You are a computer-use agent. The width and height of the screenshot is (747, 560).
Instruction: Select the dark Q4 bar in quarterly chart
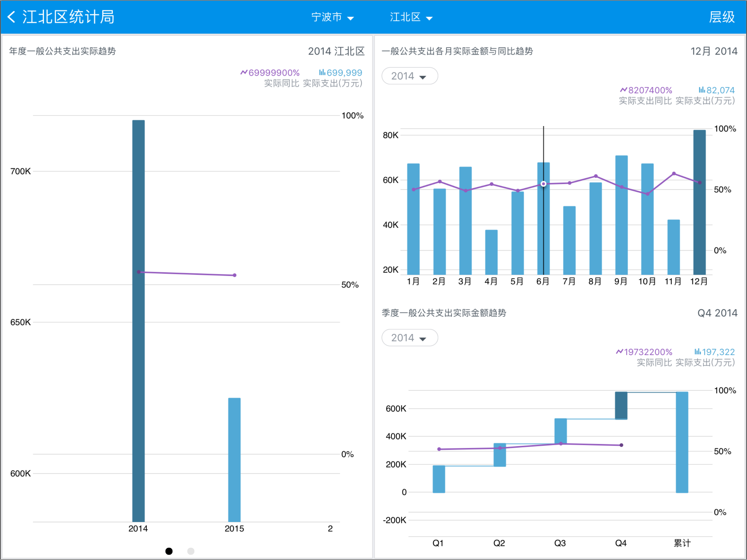(621, 405)
